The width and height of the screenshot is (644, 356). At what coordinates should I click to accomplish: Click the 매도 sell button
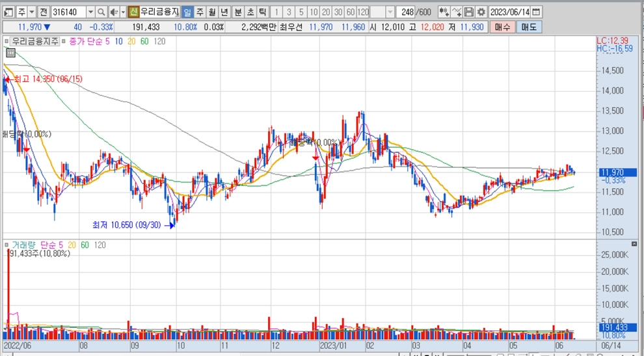tap(530, 27)
